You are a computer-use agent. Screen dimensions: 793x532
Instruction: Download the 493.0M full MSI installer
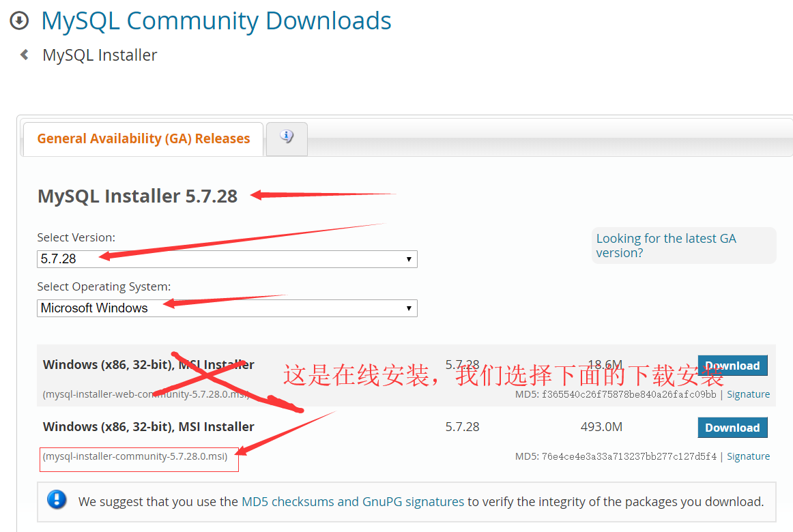click(732, 427)
